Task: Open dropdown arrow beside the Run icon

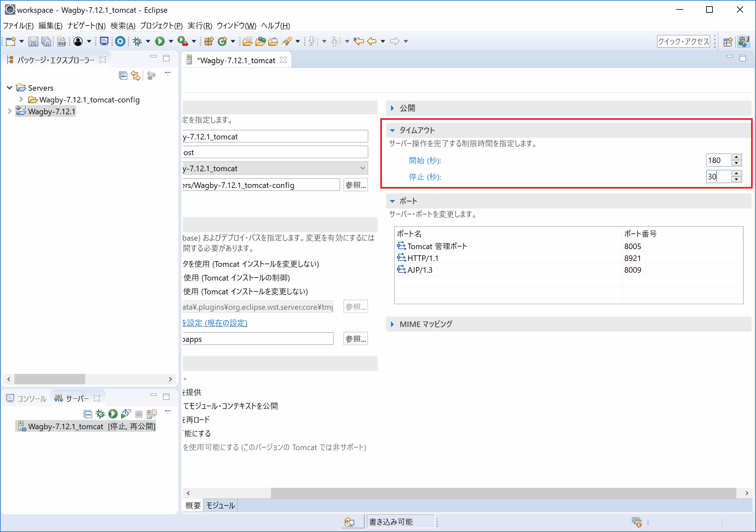Action: pyautogui.click(x=171, y=42)
